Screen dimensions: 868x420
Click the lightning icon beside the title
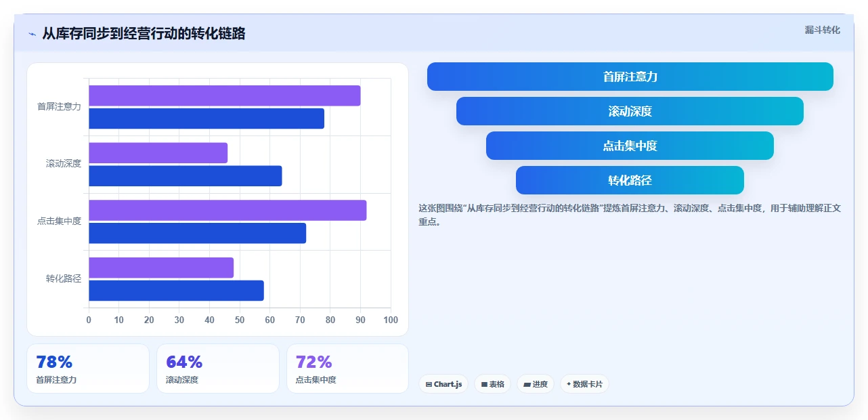point(32,33)
